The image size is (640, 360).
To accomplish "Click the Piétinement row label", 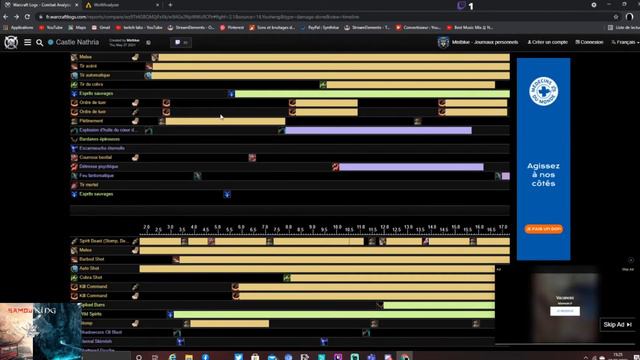I will 91,121.
